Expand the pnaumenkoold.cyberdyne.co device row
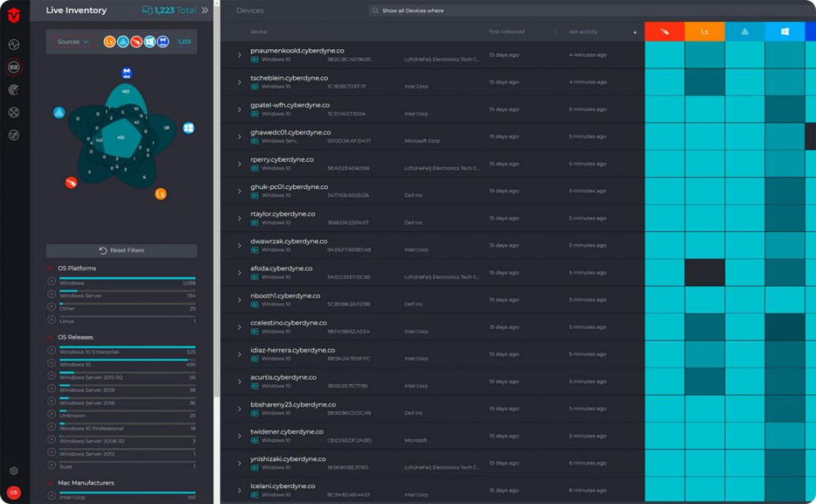The image size is (816, 504). coord(239,55)
